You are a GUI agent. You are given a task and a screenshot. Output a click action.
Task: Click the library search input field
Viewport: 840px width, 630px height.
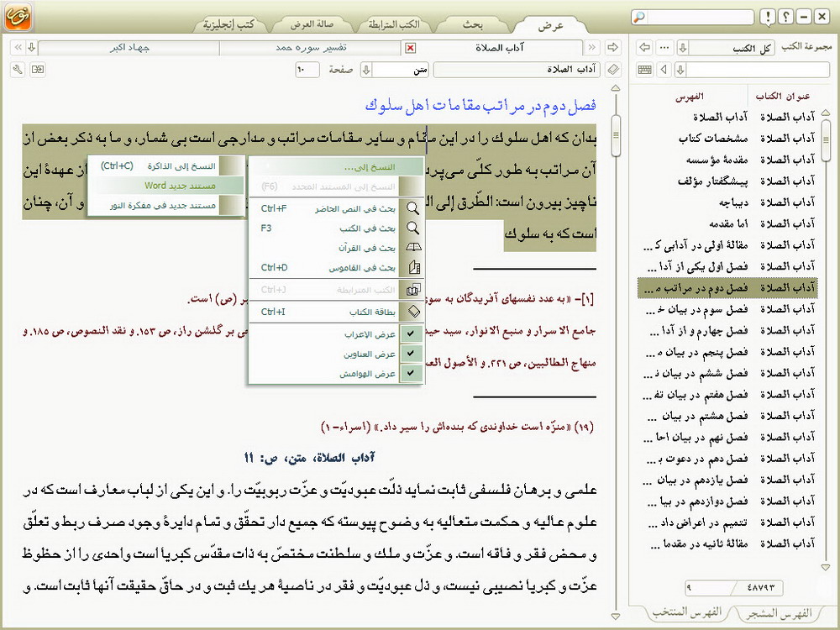[758, 70]
